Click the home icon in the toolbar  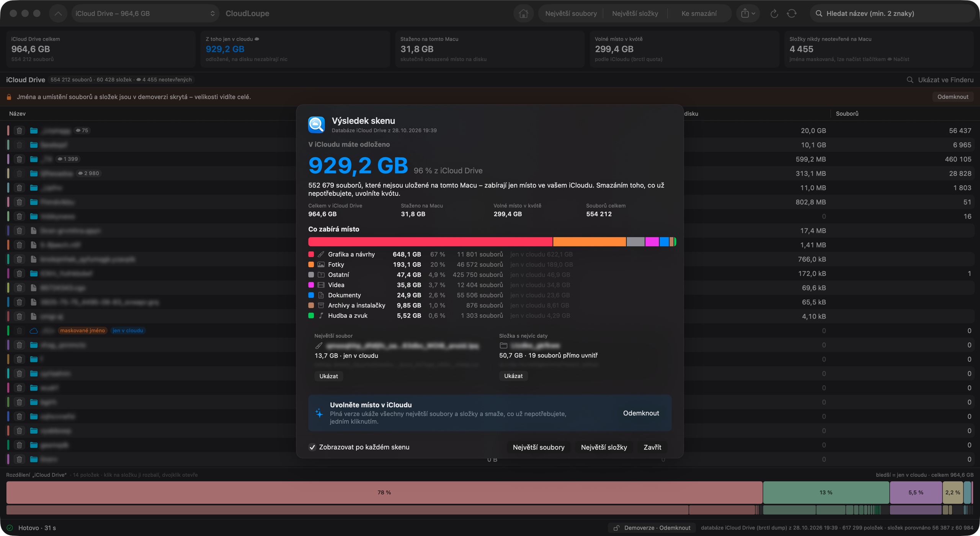tap(523, 13)
